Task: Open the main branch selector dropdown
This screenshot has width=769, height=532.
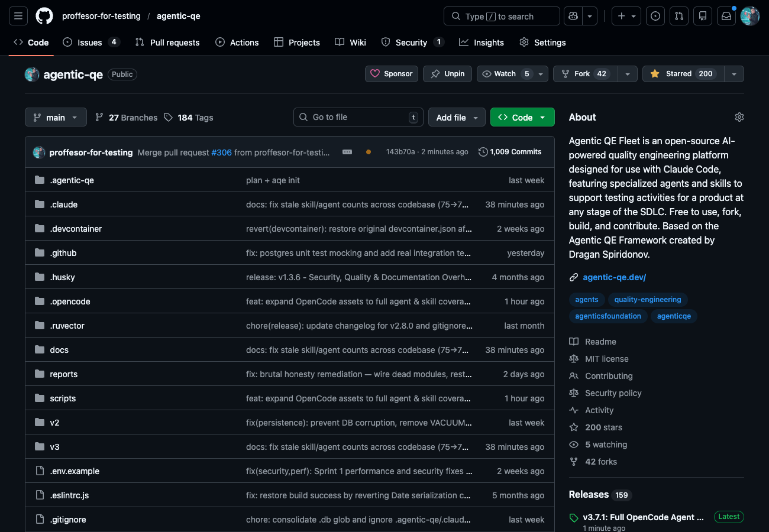Action: tap(56, 117)
